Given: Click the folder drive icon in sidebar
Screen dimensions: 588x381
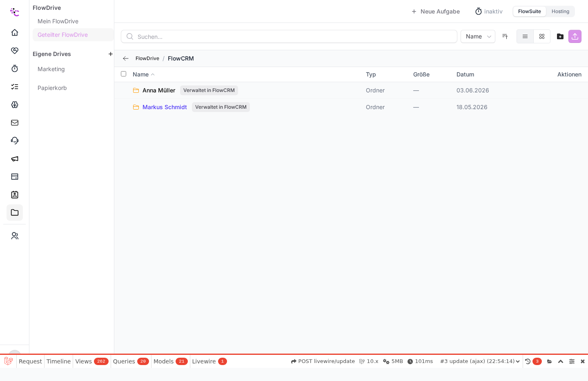Looking at the screenshot, I should pos(15,213).
